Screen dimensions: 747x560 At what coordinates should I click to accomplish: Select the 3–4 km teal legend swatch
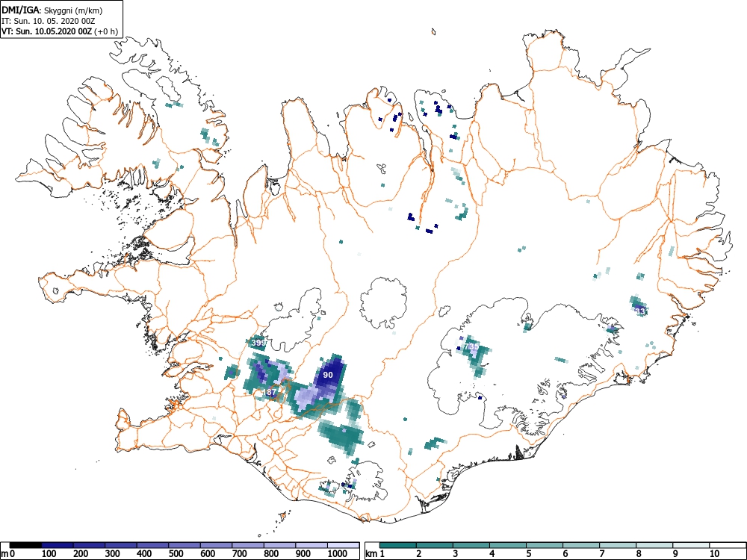(x=471, y=545)
